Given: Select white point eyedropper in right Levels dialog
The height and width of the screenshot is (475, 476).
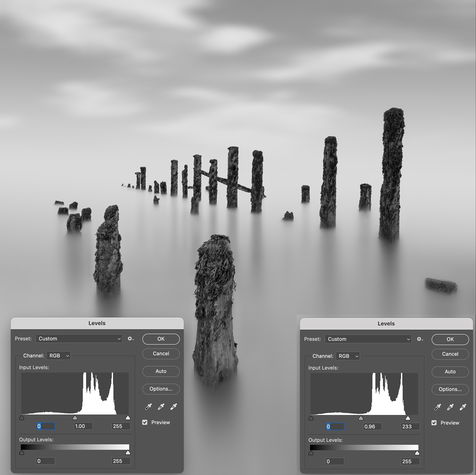Looking at the screenshot, I should point(463,407).
